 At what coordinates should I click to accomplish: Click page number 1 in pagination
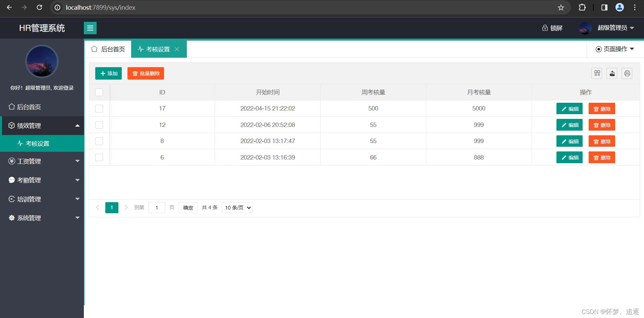(x=112, y=208)
